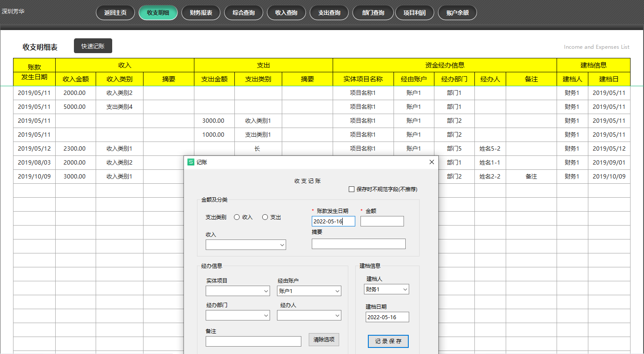The image size is (644, 354).
Task: Click the green S icon in dialog title
Action: coord(190,162)
